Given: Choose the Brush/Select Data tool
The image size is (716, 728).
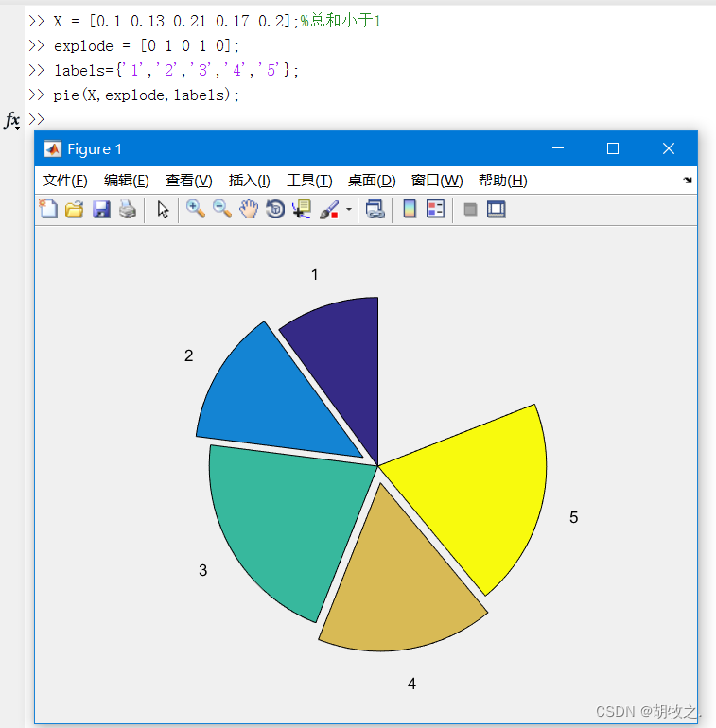Looking at the screenshot, I should point(329,209).
